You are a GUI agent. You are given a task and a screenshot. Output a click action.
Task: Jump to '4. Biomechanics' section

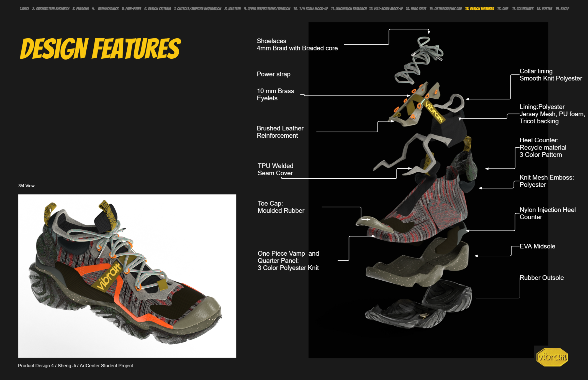(x=105, y=9)
